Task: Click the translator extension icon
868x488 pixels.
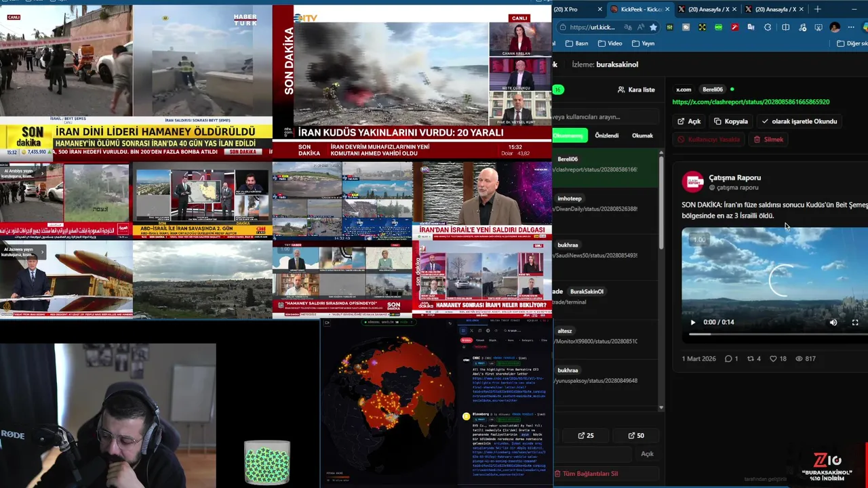Action: pyautogui.click(x=751, y=27)
